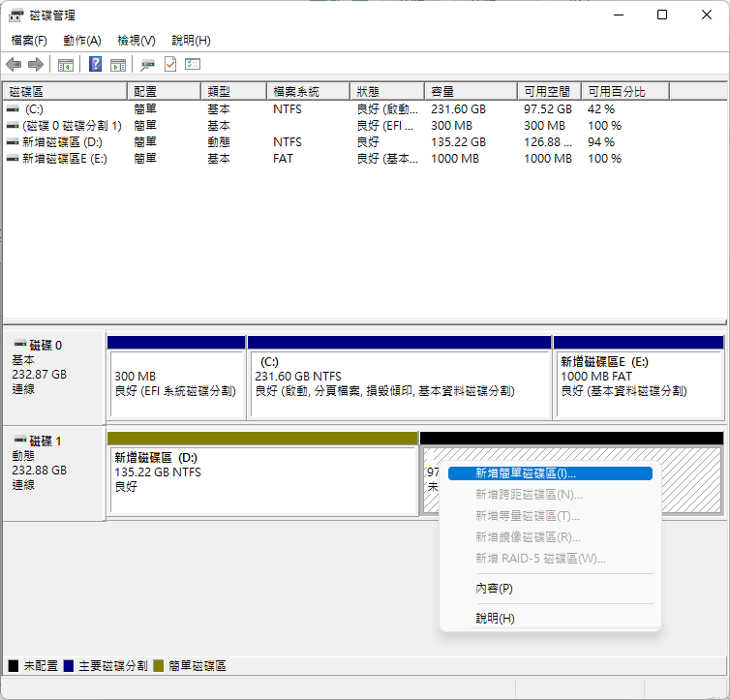Select 內容(P) in the context menu

pyautogui.click(x=494, y=589)
